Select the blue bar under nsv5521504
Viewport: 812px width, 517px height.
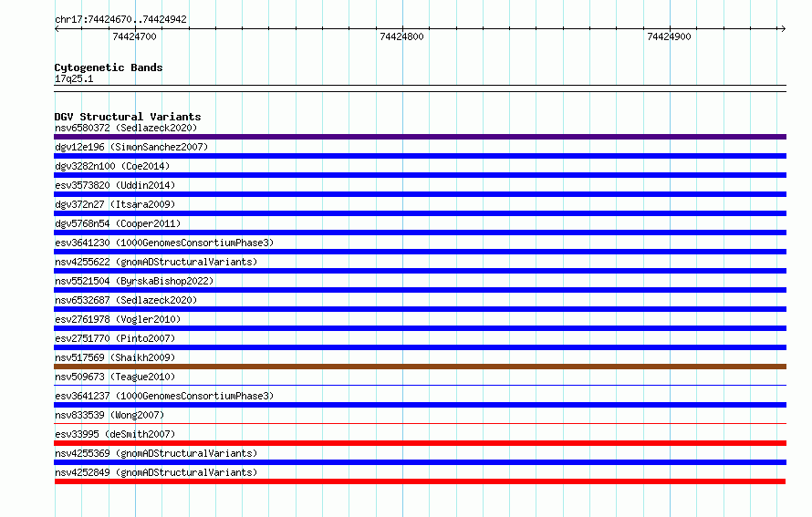pyautogui.click(x=420, y=290)
